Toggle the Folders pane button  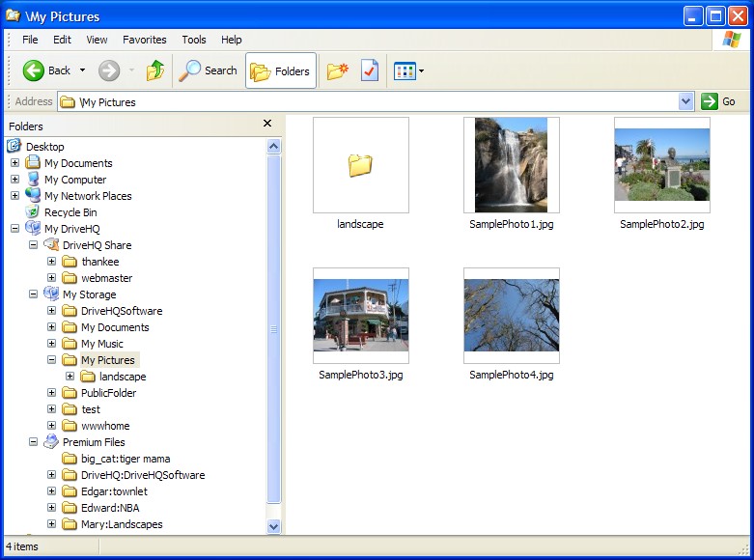click(281, 70)
